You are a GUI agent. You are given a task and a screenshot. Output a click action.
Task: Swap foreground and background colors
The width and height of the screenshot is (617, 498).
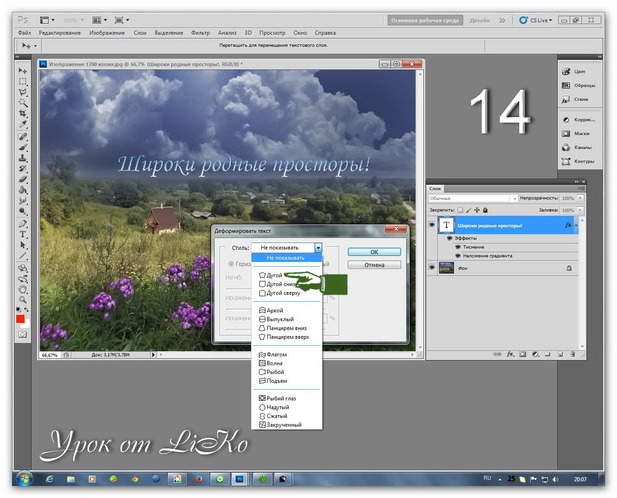pos(26,310)
